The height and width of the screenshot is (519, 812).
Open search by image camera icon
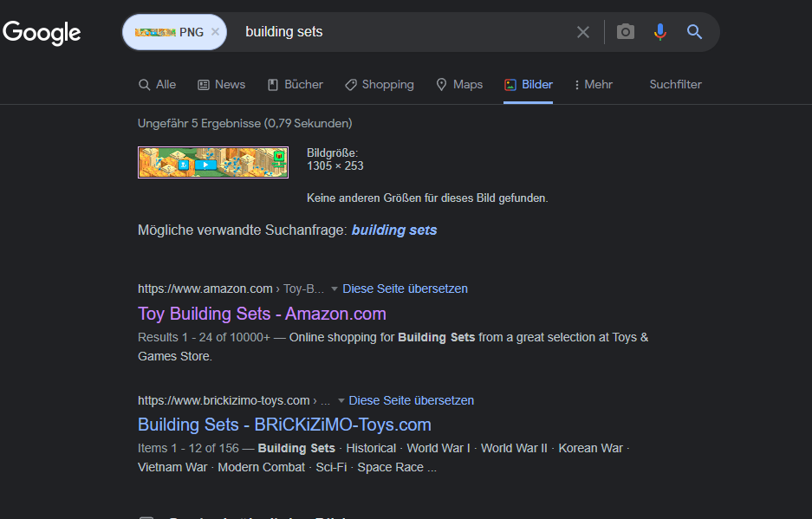click(x=625, y=31)
